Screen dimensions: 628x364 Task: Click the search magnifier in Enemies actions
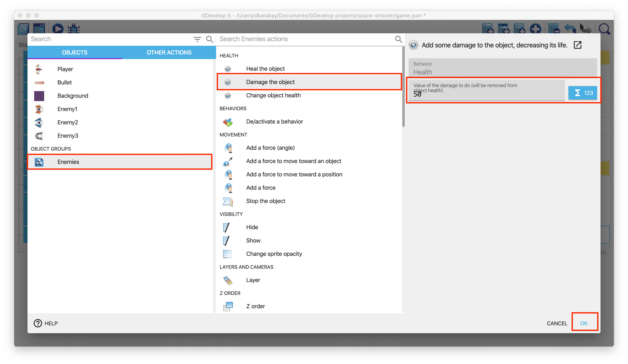(x=398, y=39)
